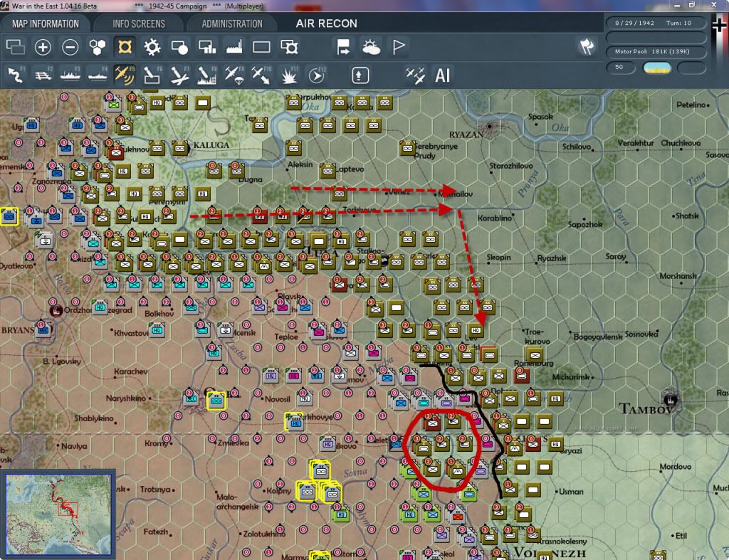Zoom out of the map with minus icon
Image resolution: width=729 pixels, height=560 pixels.
point(70,47)
